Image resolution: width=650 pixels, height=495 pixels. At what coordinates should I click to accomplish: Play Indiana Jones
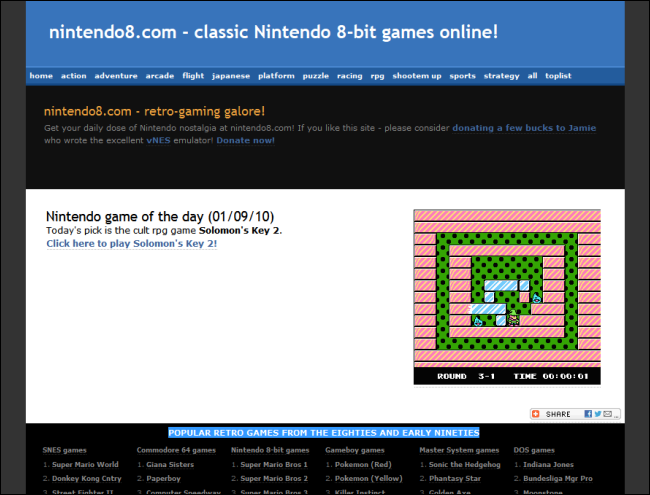point(548,465)
